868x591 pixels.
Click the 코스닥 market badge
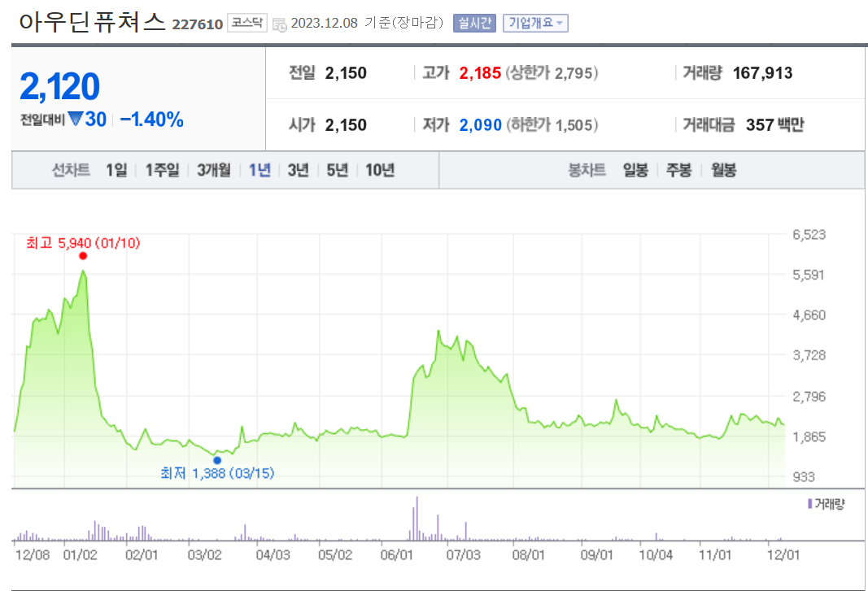pyautogui.click(x=246, y=24)
